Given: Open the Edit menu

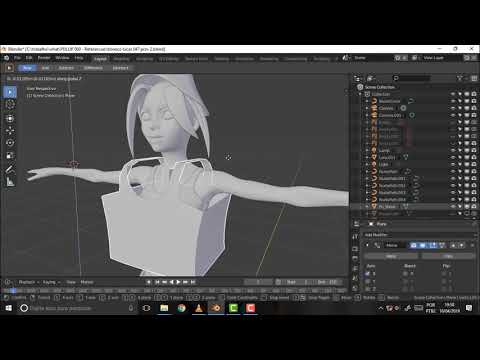Looking at the screenshot, I should (29, 58).
